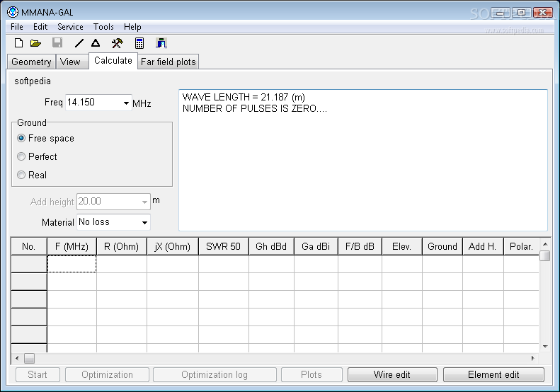Click the Polar. column header

522,246
